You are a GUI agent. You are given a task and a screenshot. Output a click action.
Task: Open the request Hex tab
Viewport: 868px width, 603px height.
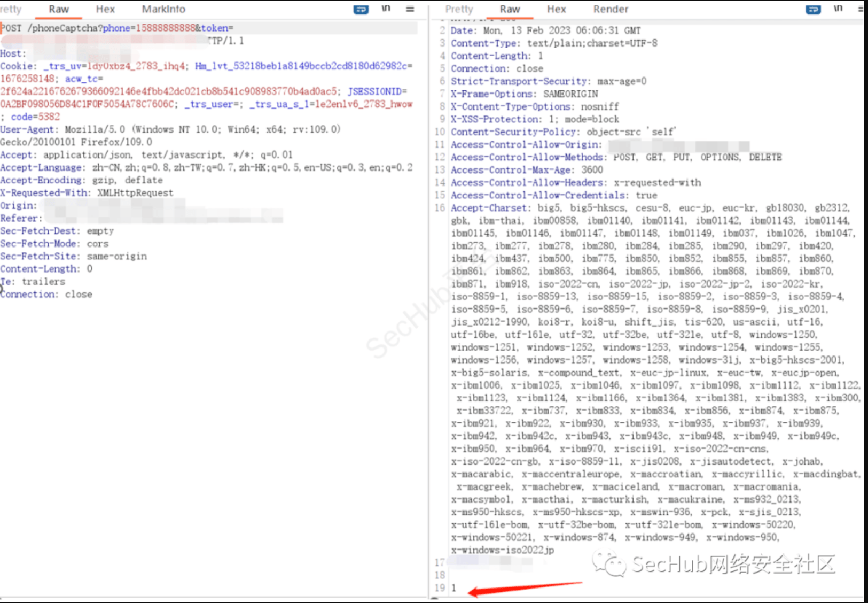point(105,9)
